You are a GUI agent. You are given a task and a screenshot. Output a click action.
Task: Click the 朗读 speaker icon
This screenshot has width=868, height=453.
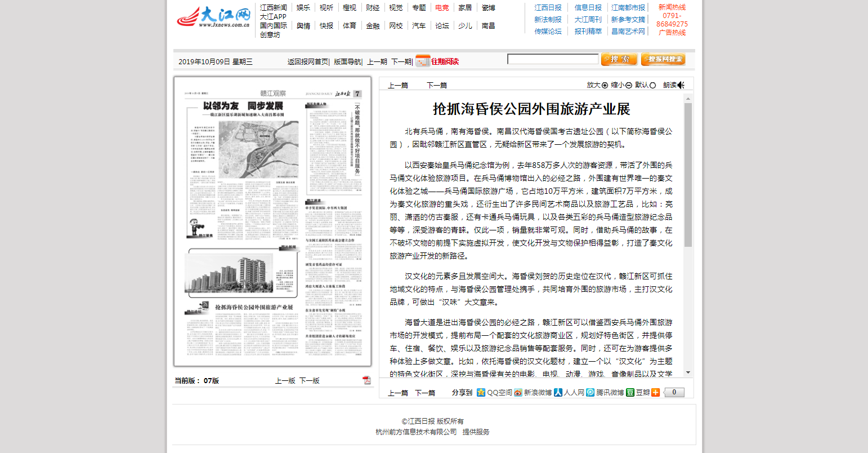[681, 85]
